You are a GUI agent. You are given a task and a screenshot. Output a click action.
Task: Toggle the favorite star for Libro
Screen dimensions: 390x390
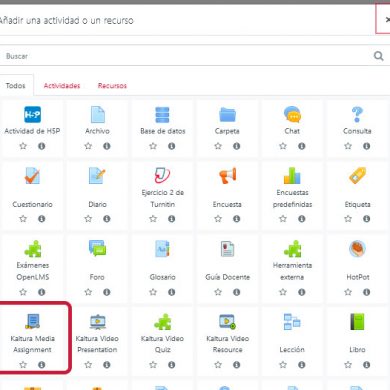[x=348, y=365]
